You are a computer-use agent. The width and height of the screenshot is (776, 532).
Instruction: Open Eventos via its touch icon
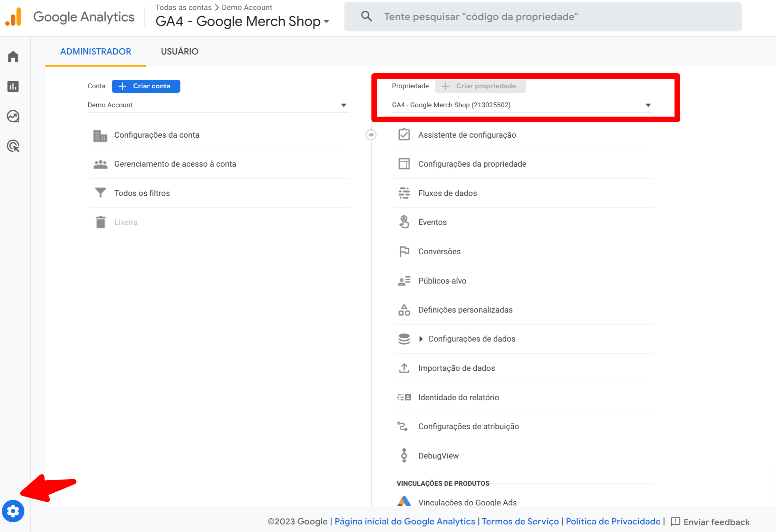pyautogui.click(x=404, y=222)
